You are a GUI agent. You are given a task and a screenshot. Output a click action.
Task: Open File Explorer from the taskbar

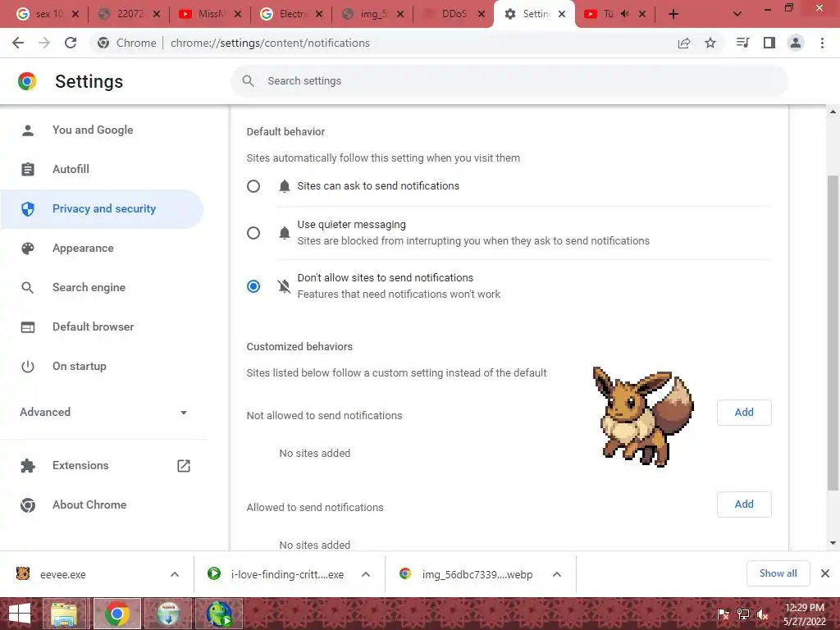[64, 614]
